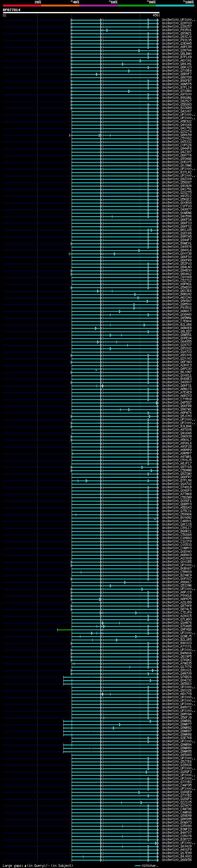
Task: Open hit UniRef100_Q3EAA5
Action: [177, 44]
